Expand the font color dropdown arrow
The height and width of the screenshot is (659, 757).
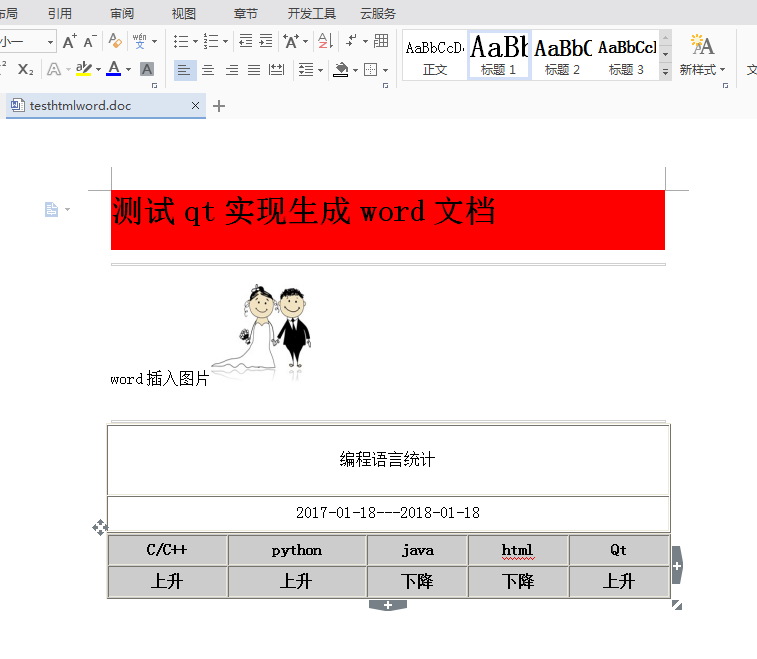point(128,70)
